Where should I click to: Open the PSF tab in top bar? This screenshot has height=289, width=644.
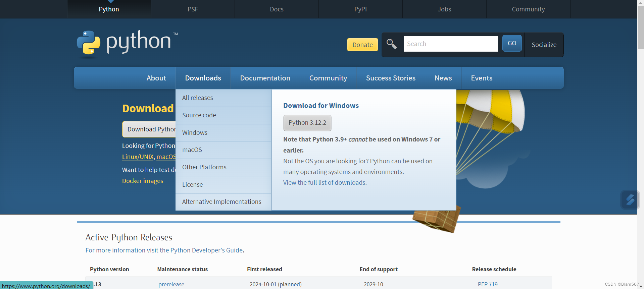(193, 9)
